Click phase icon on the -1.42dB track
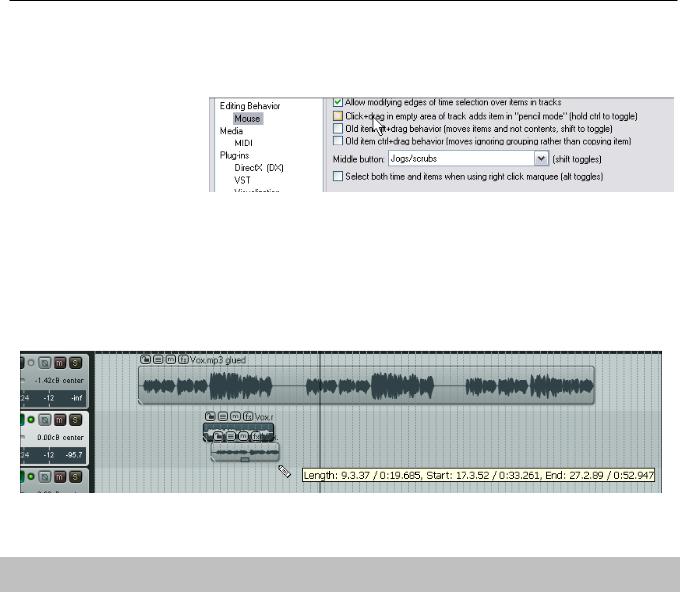 click(x=44, y=363)
